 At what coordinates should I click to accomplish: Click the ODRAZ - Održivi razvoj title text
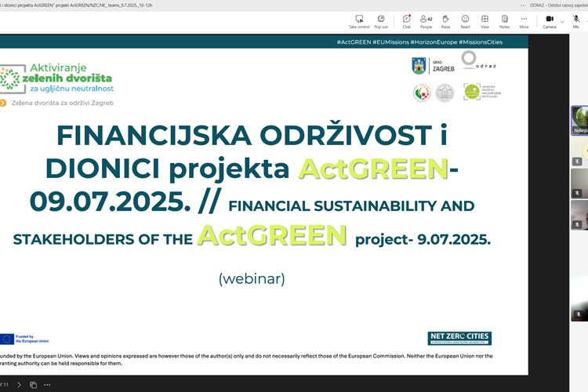point(559,5)
